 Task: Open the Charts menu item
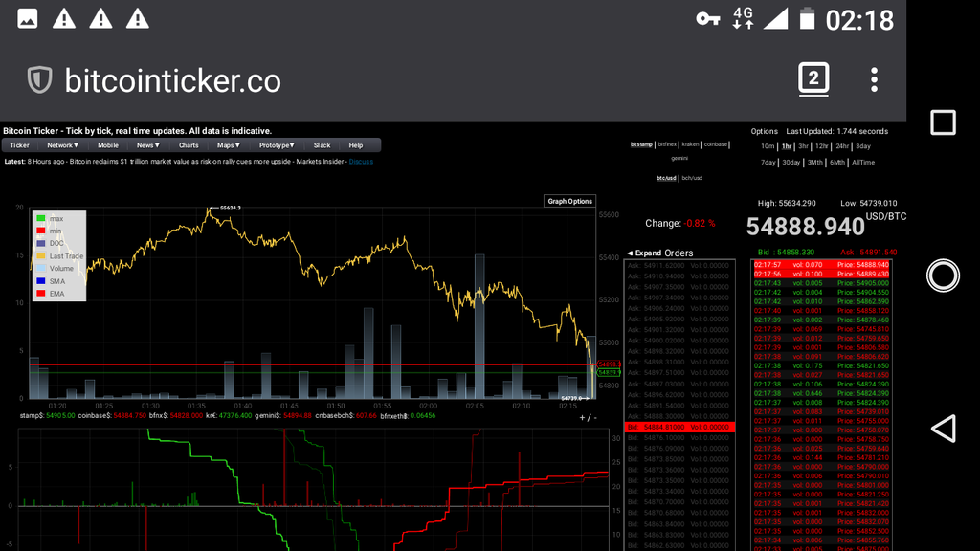pyautogui.click(x=189, y=145)
